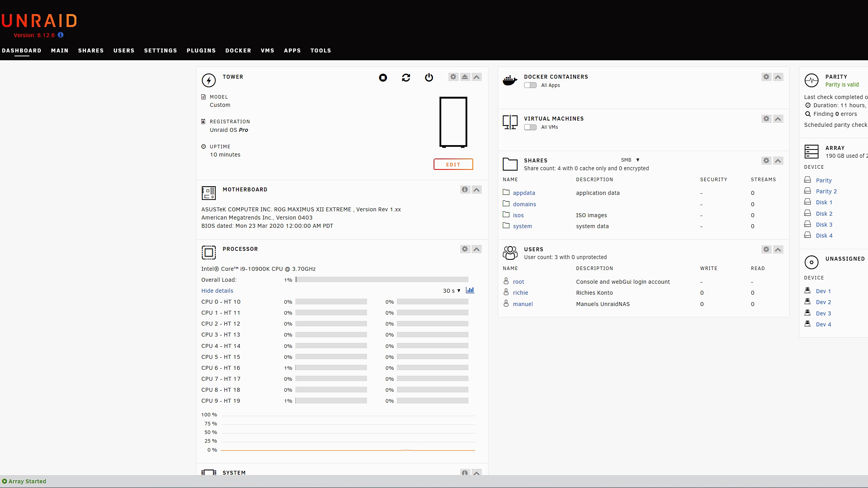This screenshot has width=868, height=488.
Task: Click the stop array icon in Tower panel
Action: click(x=383, y=77)
